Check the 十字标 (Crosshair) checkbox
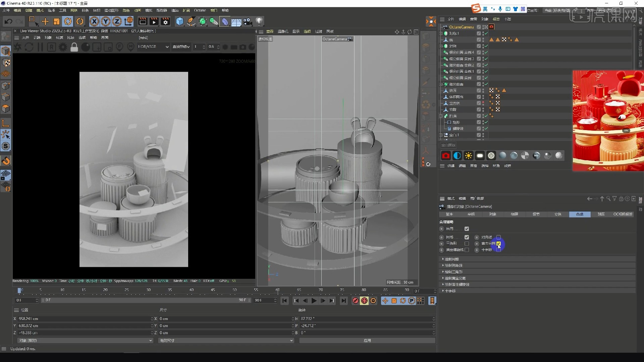644x362 pixels. [498, 250]
